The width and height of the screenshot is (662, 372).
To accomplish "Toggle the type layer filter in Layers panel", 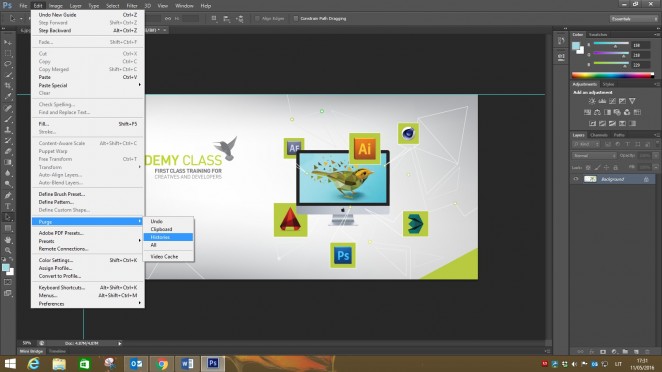I will pos(628,144).
